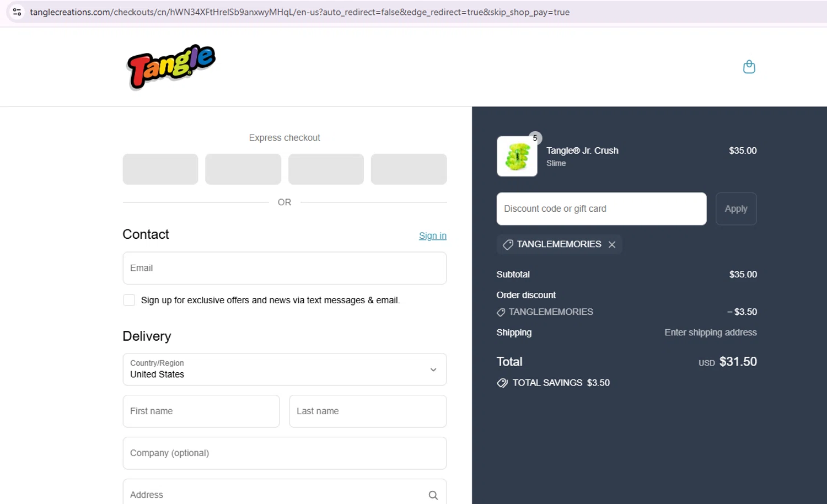Click the 'Express checkout' heading

284,138
